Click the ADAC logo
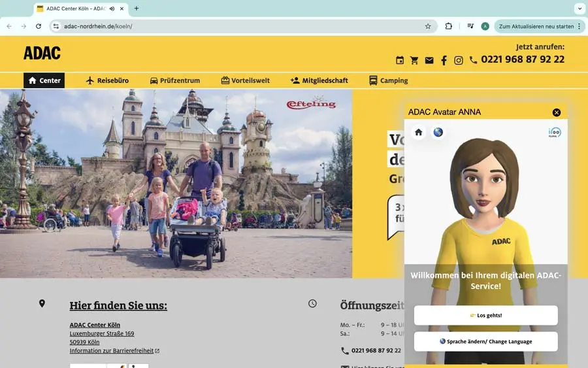The image size is (588, 368). tap(42, 53)
